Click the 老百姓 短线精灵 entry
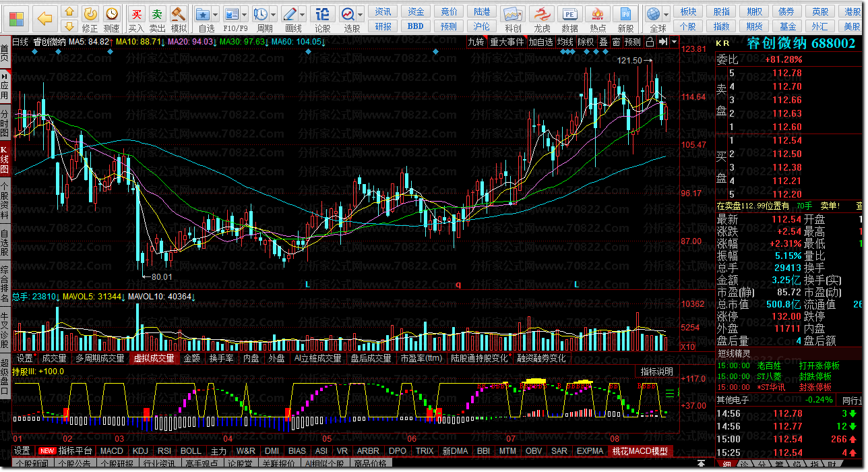Image resolution: width=868 pixels, height=472 pixels. pyautogui.click(x=768, y=366)
